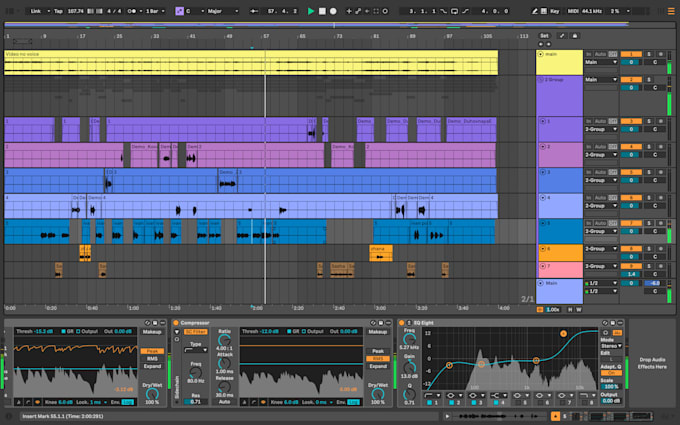Screen dimensions: 680x425
Task: Enable the Capture MIDI icon
Action: 376,11
